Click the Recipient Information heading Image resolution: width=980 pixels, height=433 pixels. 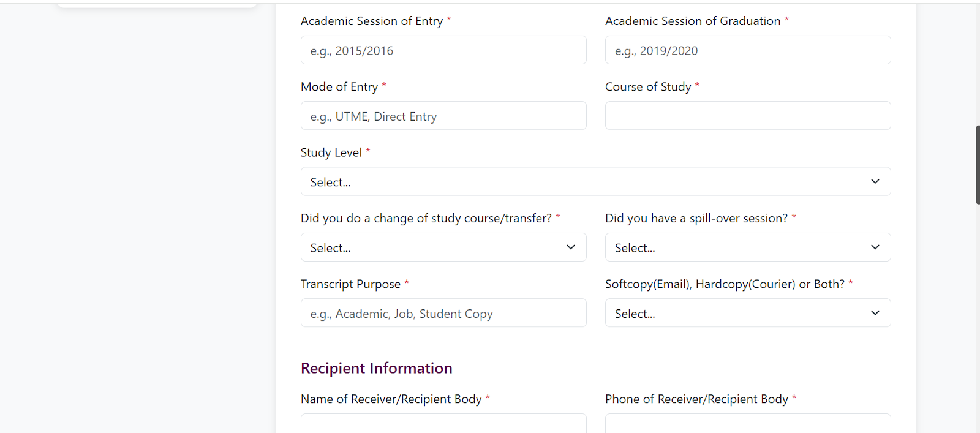[376, 368]
